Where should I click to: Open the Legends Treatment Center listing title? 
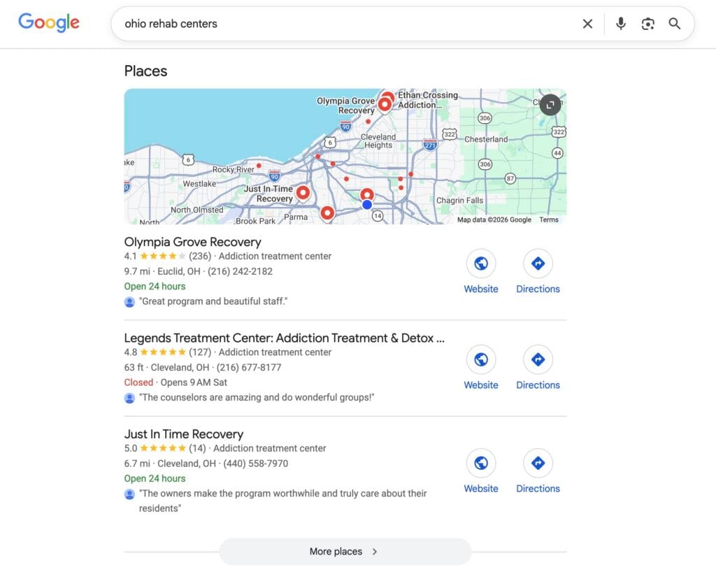point(284,338)
